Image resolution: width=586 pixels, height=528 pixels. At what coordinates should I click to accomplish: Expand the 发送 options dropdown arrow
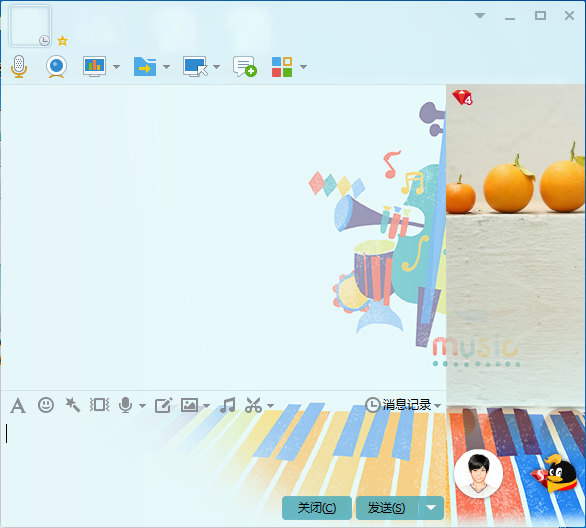click(431, 508)
